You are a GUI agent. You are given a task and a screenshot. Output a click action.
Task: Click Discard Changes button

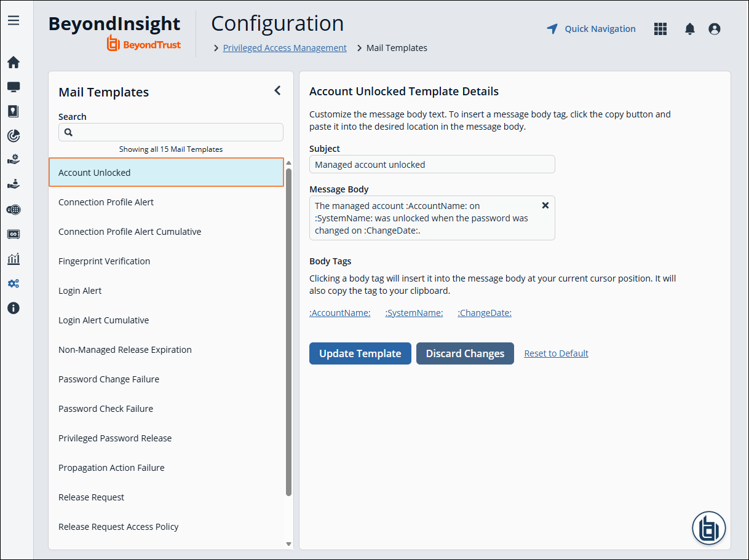click(465, 353)
